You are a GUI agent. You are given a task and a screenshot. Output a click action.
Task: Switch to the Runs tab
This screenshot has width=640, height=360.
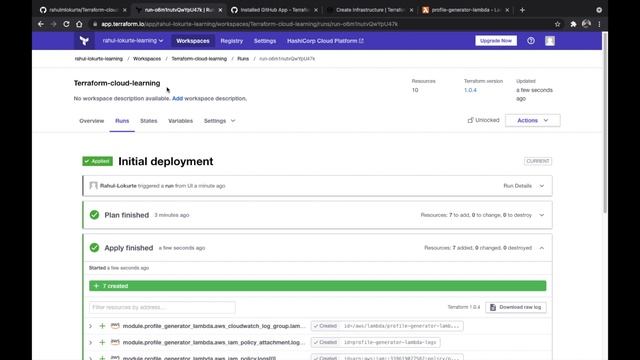coord(122,121)
